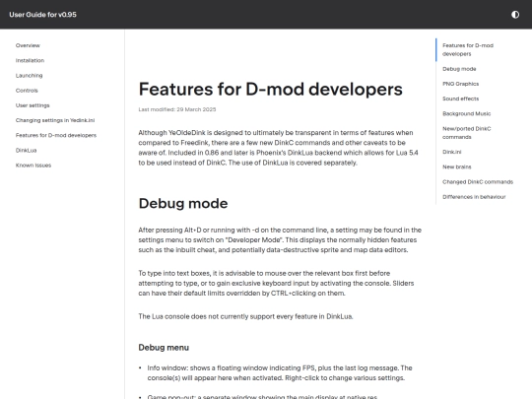Open the Overview page in sidebar

(x=28, y=45)
